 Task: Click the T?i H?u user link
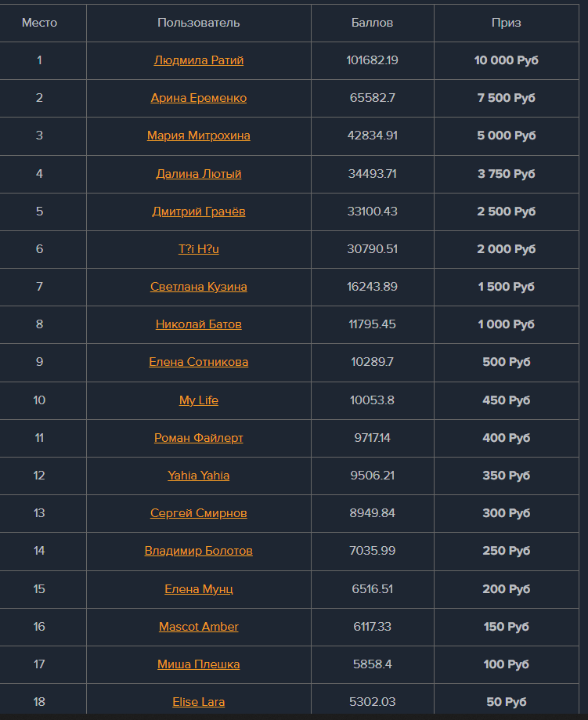199,249
